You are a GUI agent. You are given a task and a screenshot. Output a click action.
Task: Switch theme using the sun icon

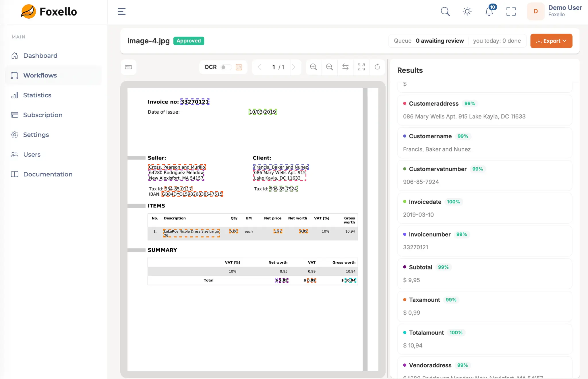pyautogui.click(x=467, y=11)
